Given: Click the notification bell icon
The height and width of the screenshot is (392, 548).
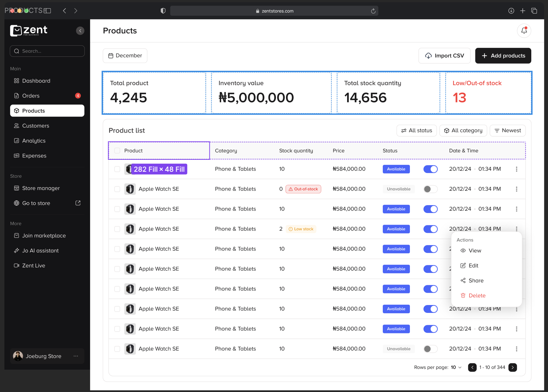Looking at the screenshot, I should [524, 31].
